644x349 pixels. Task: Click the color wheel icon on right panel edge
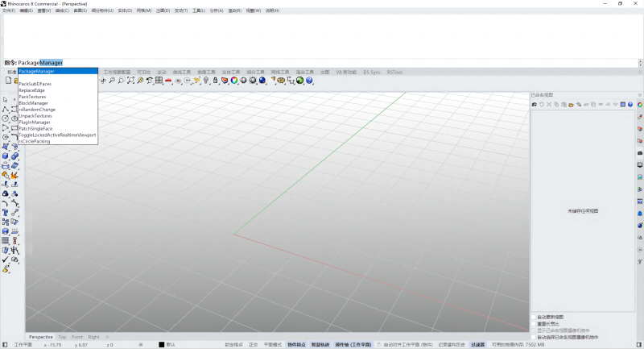point(639,104)
